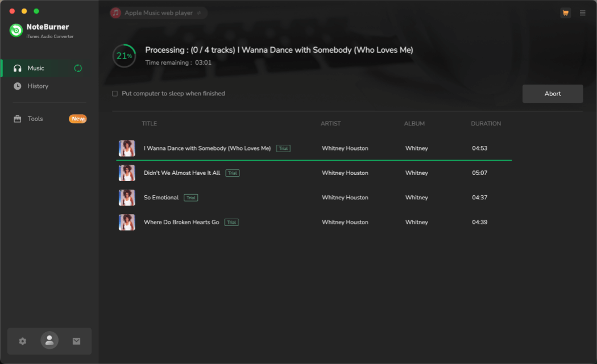Switch to the History section

click(x=38, y=86)
